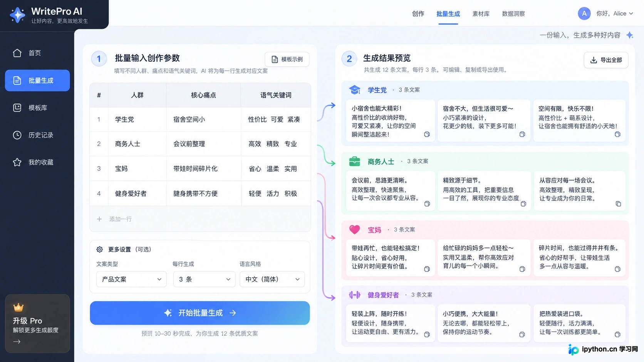Copy the 小巧便携，大大能量 card text
Screen dimensions: 644x362
522,334
